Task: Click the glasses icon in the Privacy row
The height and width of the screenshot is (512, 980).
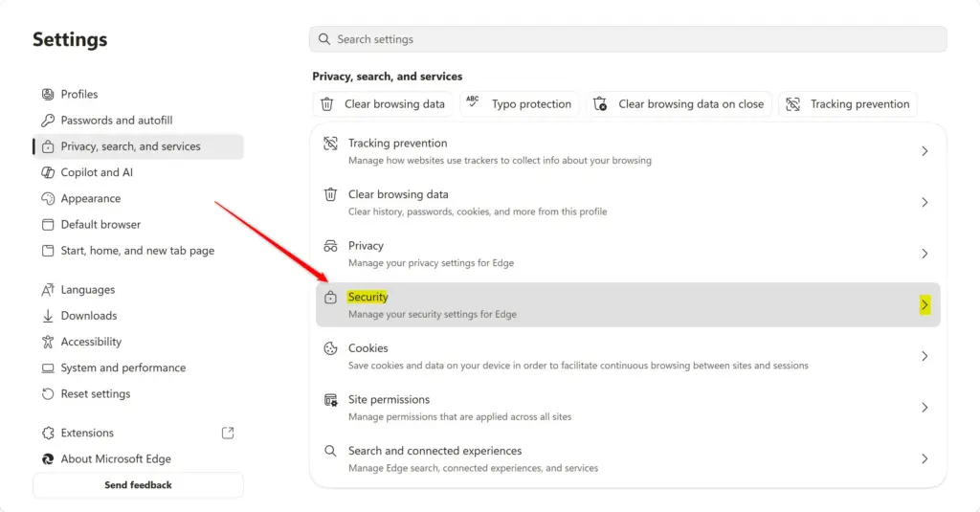Action: click(x=330, y=246)
